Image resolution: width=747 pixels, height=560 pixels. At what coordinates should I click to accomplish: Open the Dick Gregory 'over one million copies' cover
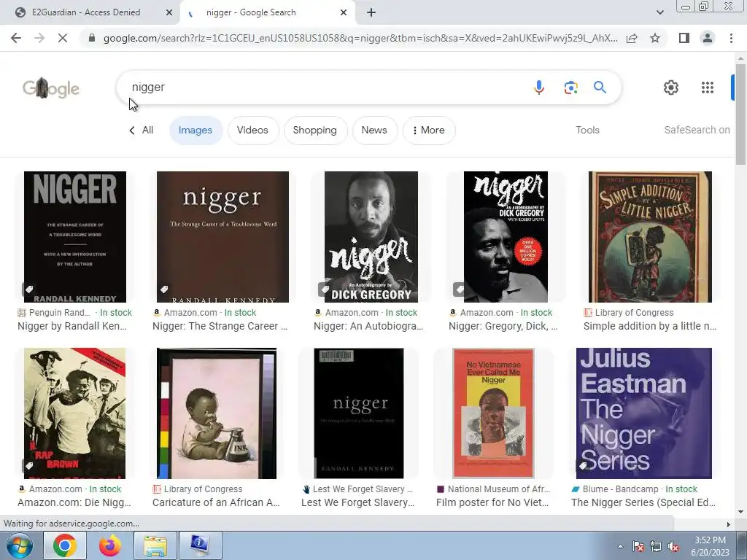[506, 237]
